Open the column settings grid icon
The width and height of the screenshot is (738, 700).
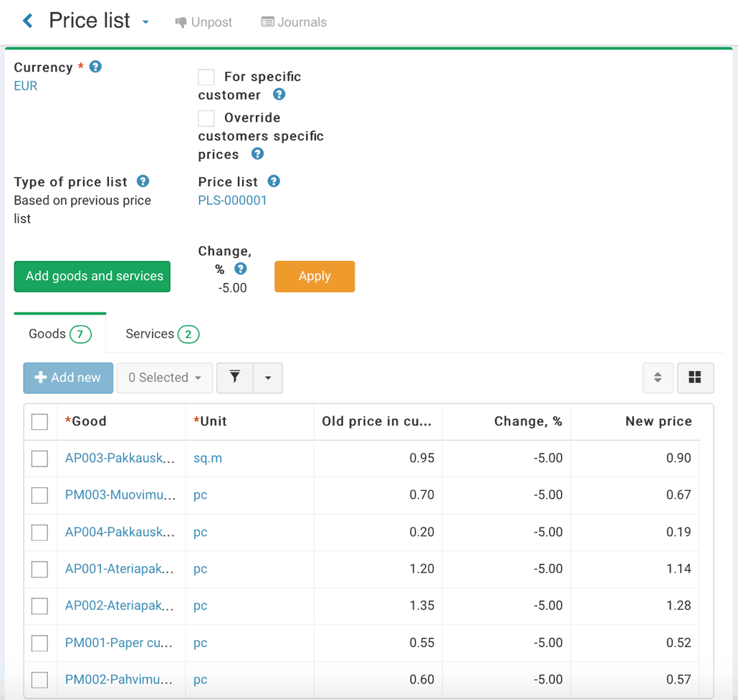(x=696, y=378)
